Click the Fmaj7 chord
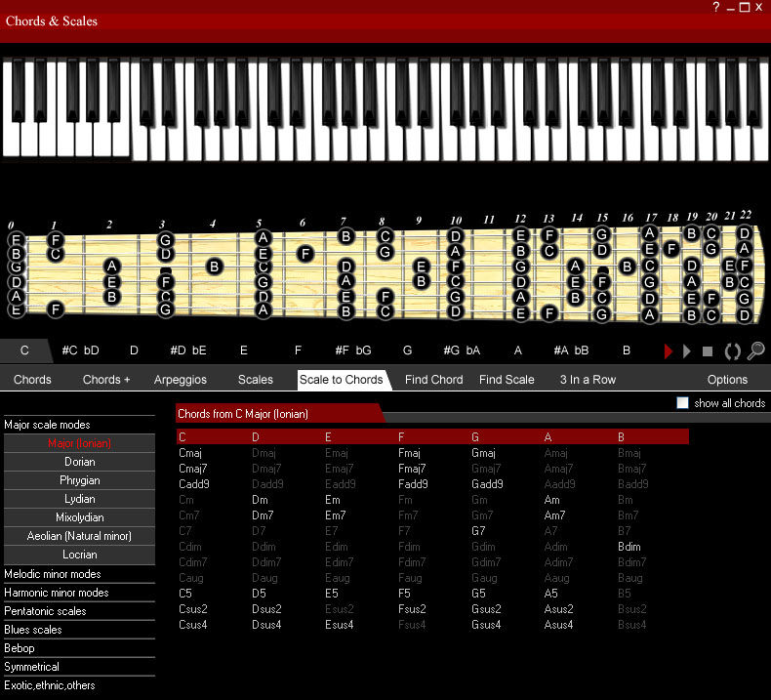 pos(412,469)
